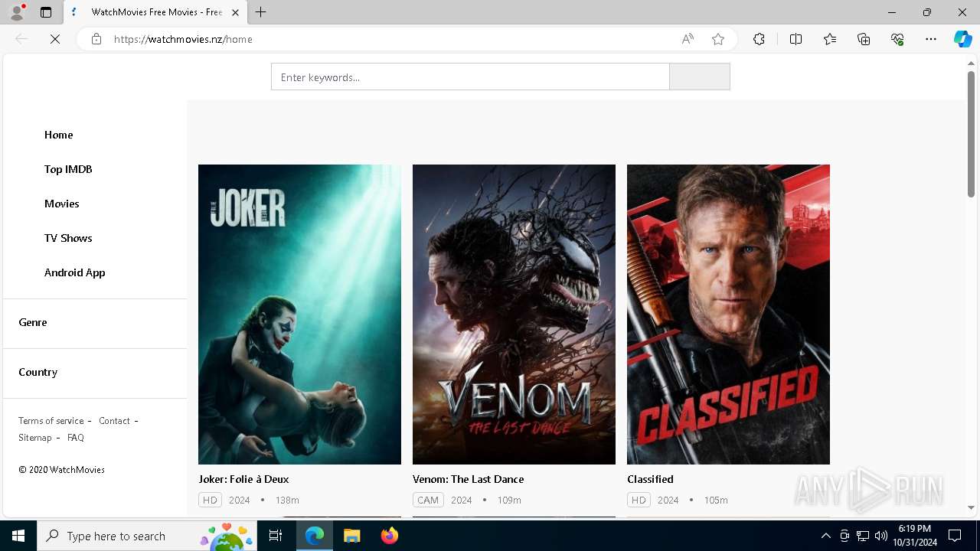The height and width of the screenshot is (551, 980).
Task: Close the WatchMovies browser tab
Action: pyautogui.click(x=235, y=12)
